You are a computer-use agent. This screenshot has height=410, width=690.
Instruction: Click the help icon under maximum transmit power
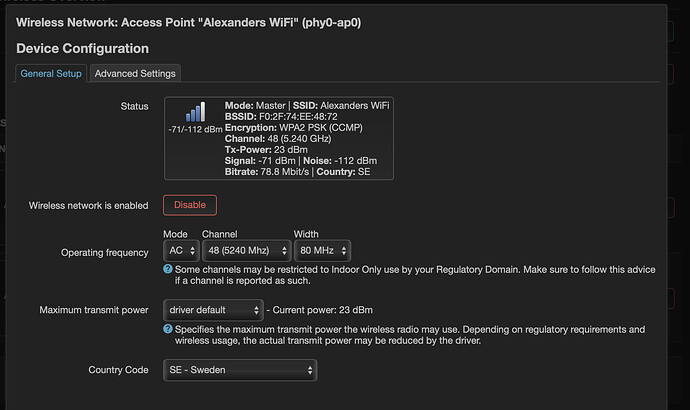pos(168,328)
